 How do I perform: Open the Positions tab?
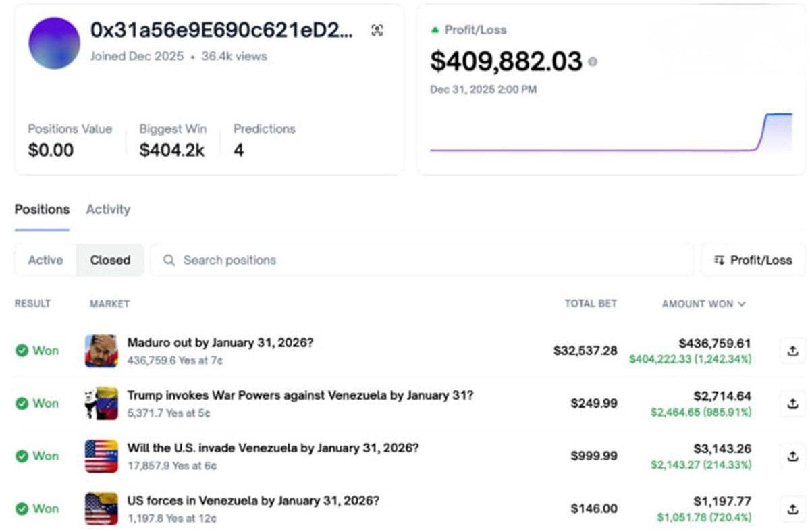42,209
